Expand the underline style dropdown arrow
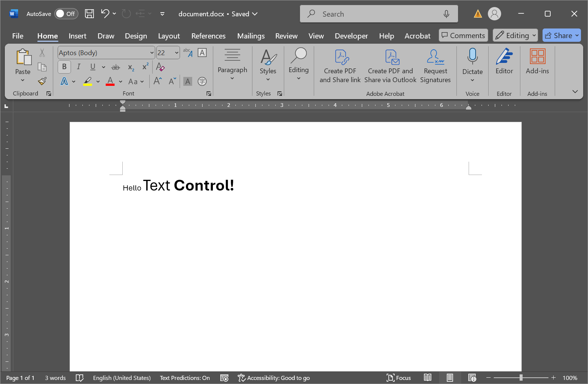Viewport: 588px width, 384px height. click(x=103, y=67)
